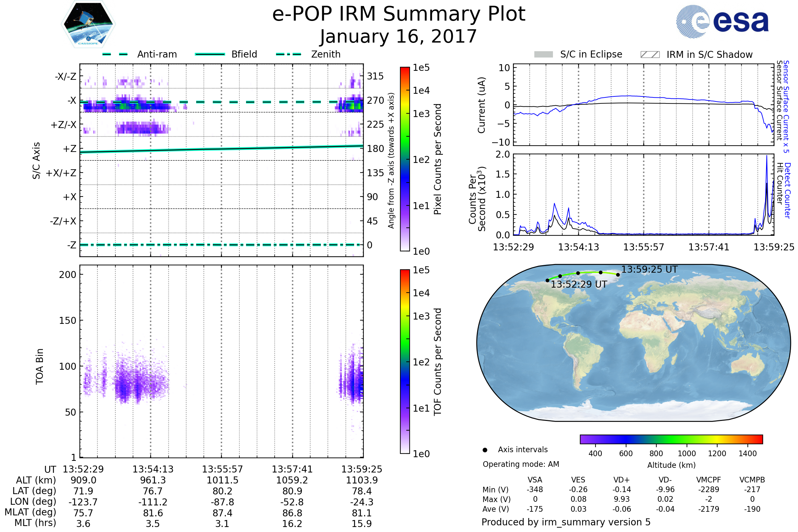
Task: Click the TOF Counts per Second colorbar
Action: point(405,362)
